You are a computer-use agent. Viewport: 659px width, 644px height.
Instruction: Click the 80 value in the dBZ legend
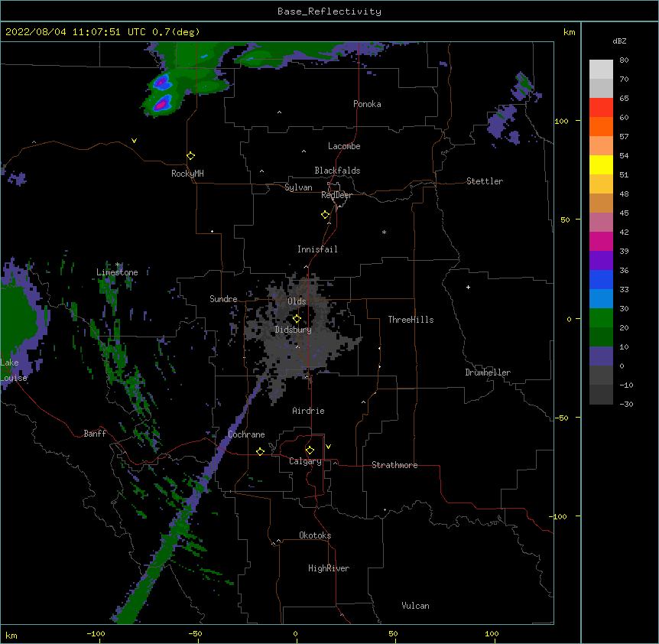[624, 60]
